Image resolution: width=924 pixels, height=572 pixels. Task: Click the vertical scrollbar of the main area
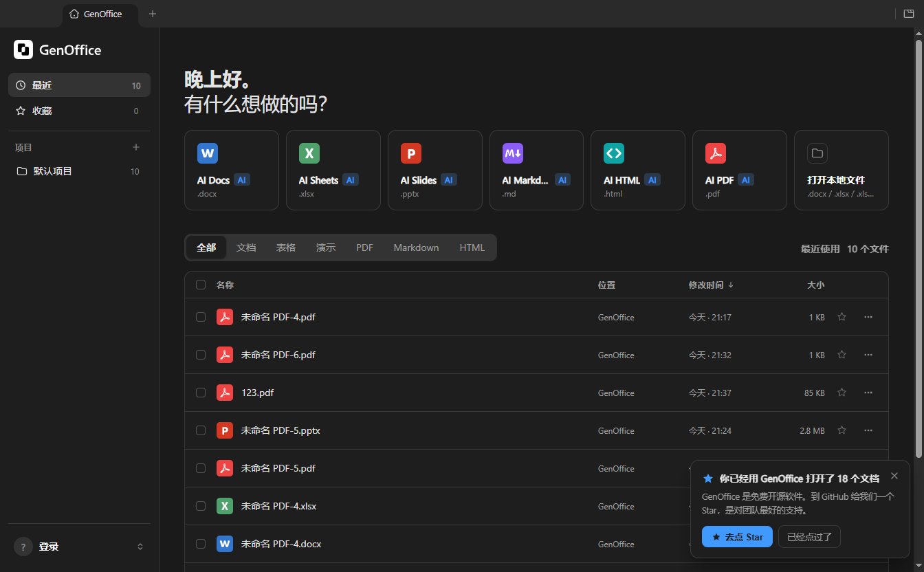(918, 247)
